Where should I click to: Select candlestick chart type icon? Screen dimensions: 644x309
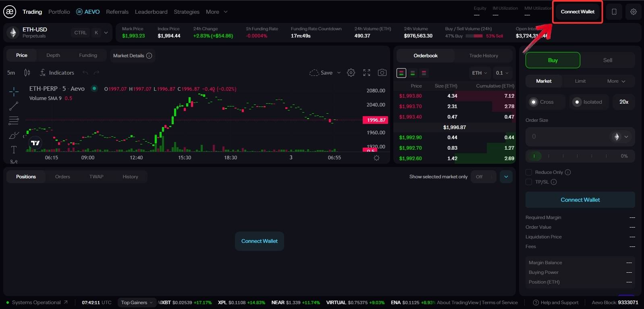(x=27, y=73)
